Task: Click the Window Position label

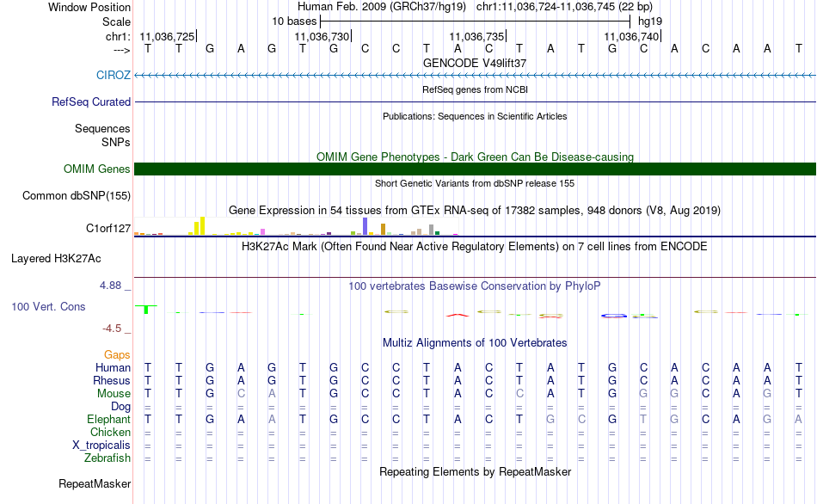Action: 89,7
